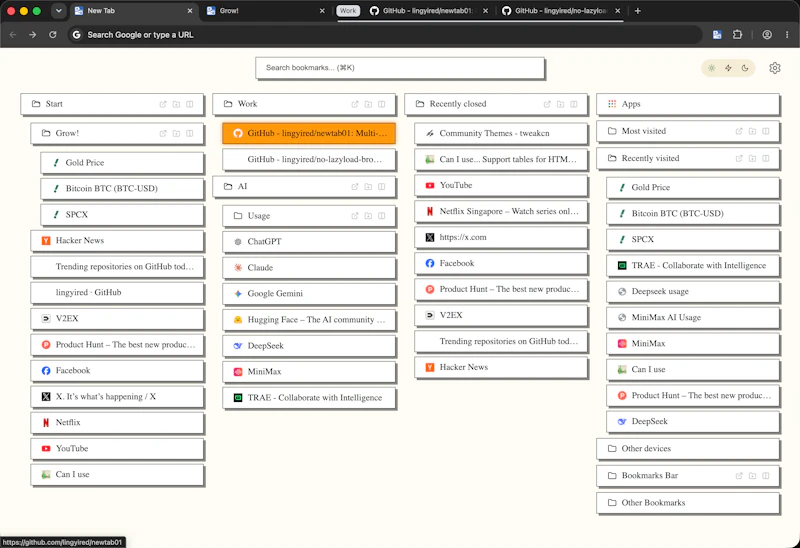Switch to the GitHub lingyired/no-lazyload tab
Image resolution: width=800 pixels, height=548 pixels.
[561, 11]
